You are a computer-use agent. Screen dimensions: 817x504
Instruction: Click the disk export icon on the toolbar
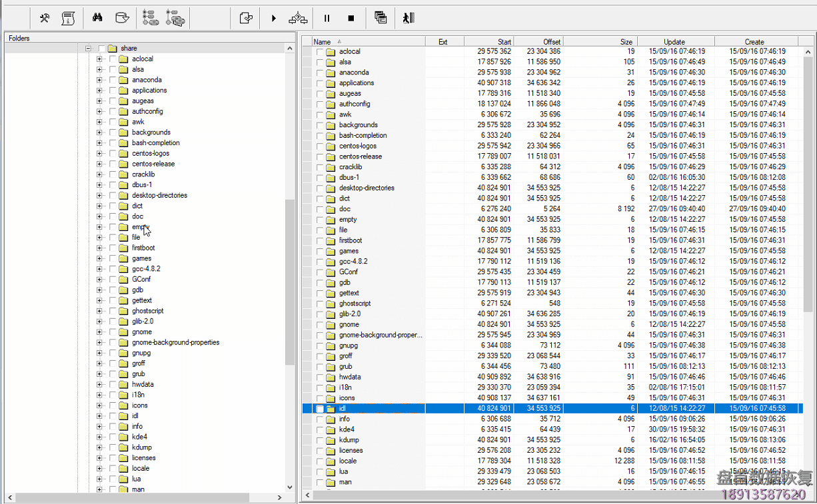(x=122, y=17)
